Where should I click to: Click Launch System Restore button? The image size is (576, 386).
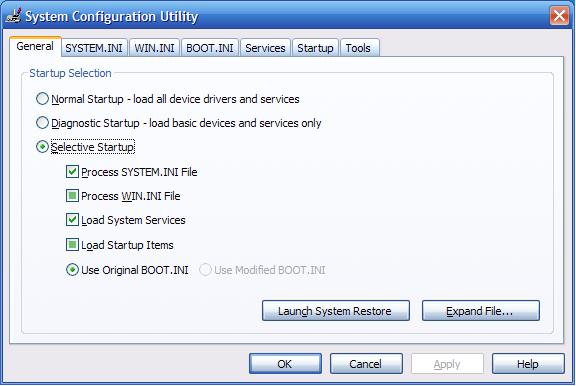pyautogui.click(x=336, y=311)
